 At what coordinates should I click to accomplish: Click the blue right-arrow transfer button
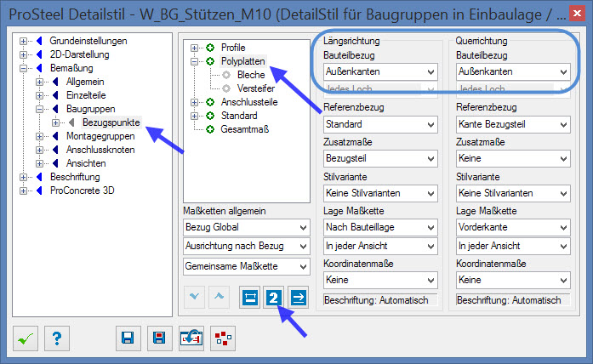(x=298, y=298)
